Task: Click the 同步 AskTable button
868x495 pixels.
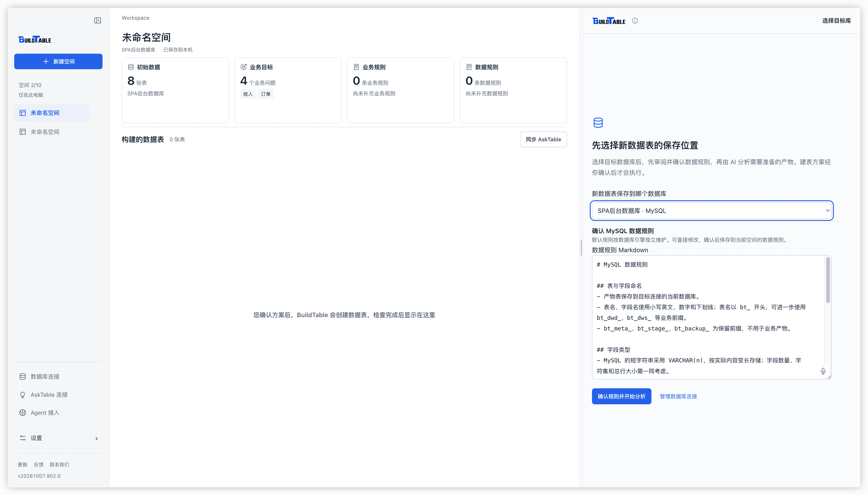Action: [543, 139]
